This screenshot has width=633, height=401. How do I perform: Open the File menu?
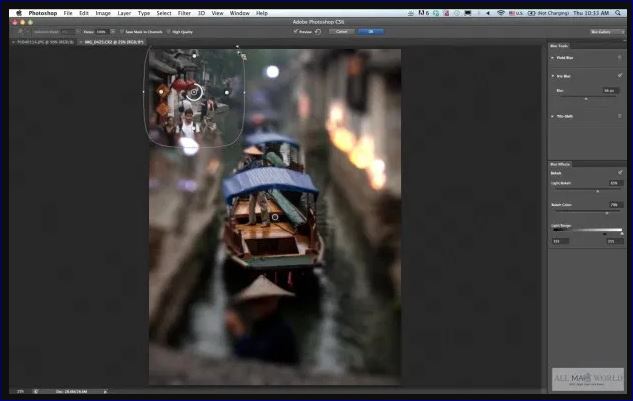coord(68,13)
